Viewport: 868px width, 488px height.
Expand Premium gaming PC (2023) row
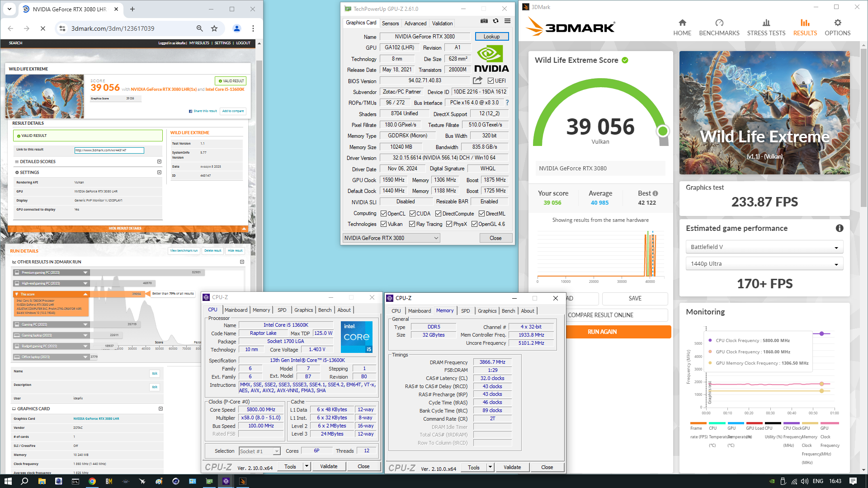(85, 272)
